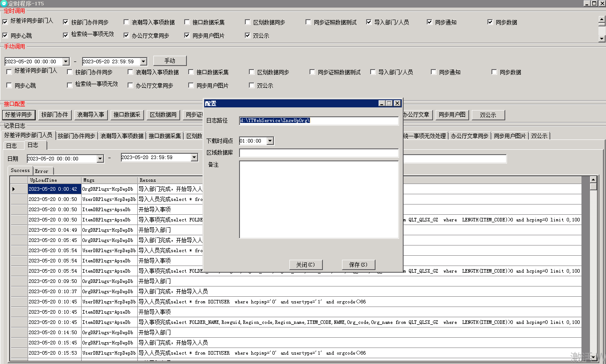Select the 双公示 log tab

[539, 136]
